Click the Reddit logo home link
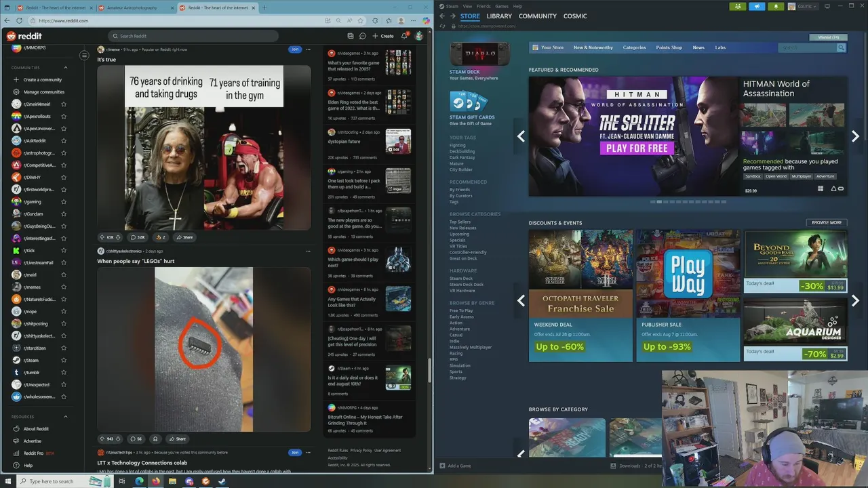This screenshot has width=868, height=488. pos(24,36)
